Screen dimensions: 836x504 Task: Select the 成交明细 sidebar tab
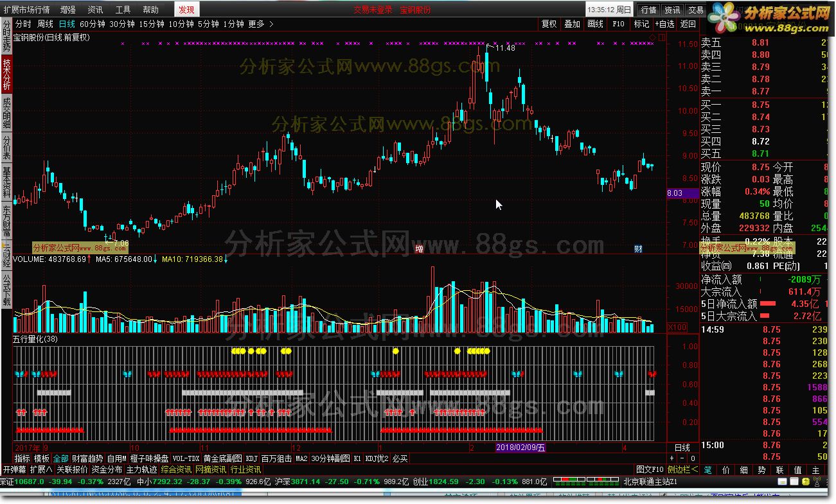(6, 112)
